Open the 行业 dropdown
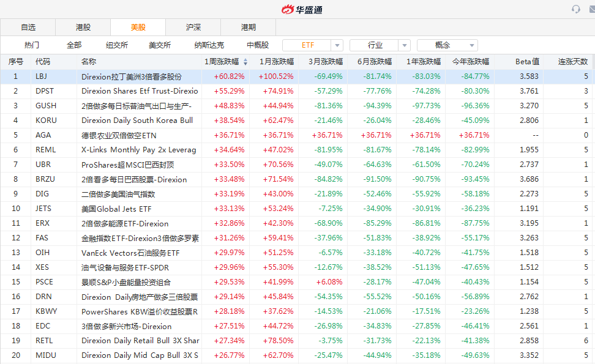The width and height of the screenshot is (595, 364). [380, 45]
